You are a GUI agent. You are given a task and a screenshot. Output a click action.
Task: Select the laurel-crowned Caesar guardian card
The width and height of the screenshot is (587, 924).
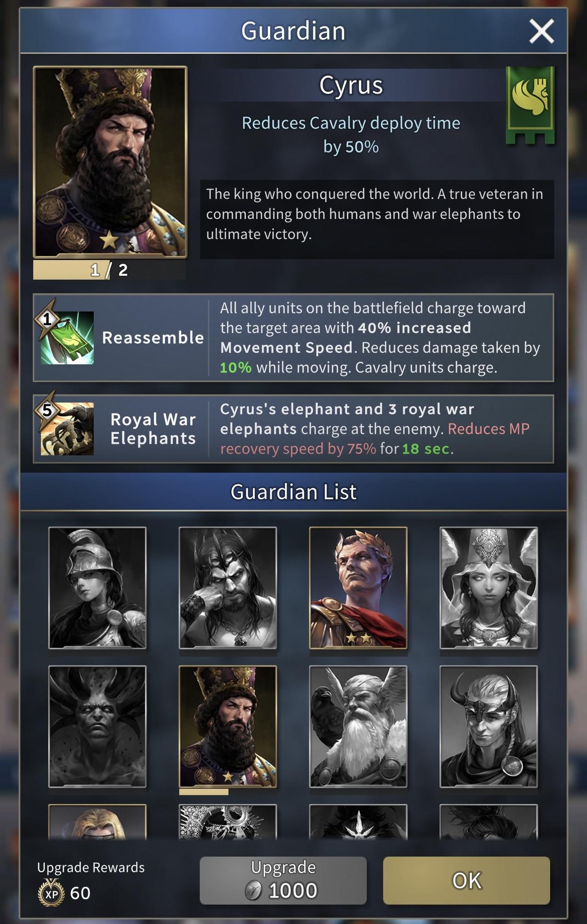358,588
